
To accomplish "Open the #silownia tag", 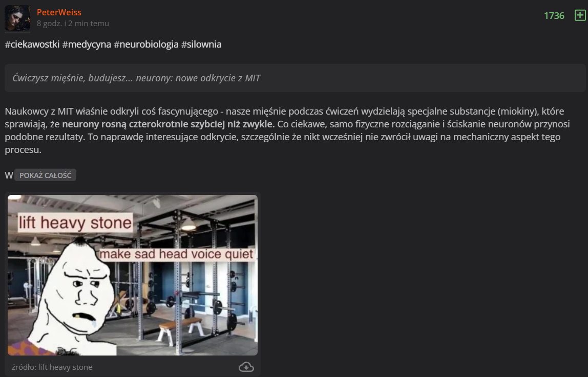I will [201, 44].
